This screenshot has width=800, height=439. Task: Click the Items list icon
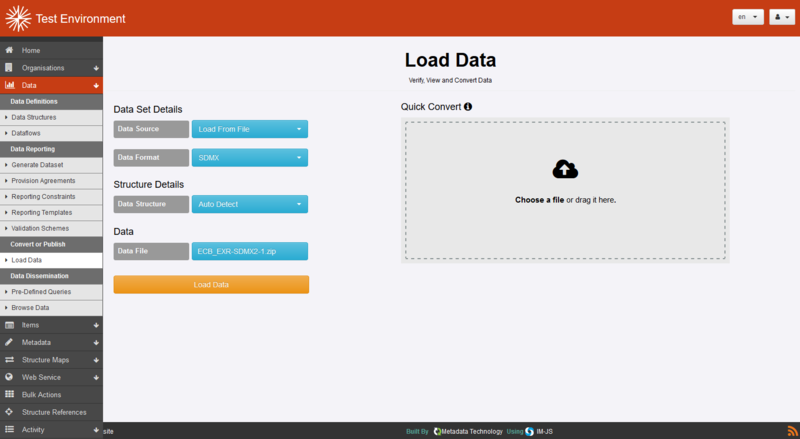pyautogui.click(x=9, y=325)
